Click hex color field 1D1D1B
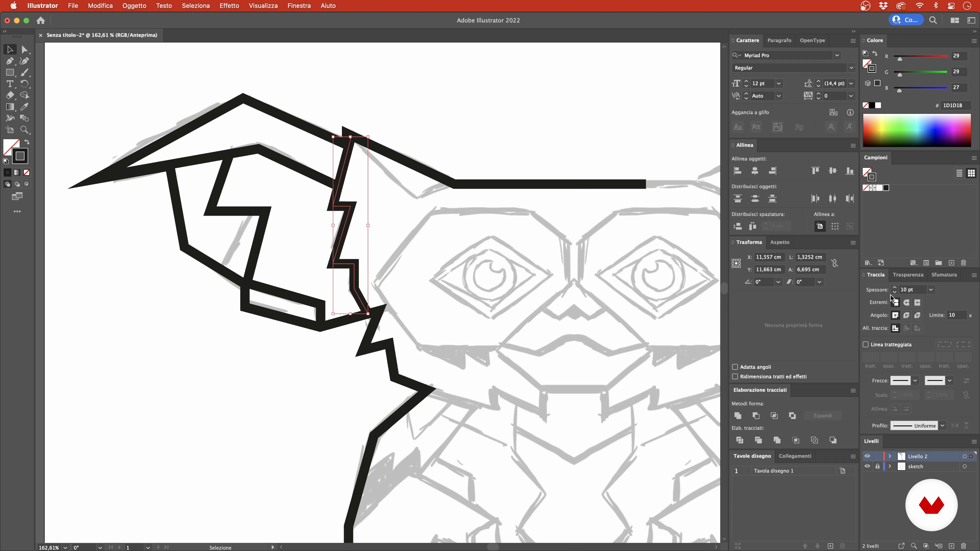980x551 pixels. 956,105
